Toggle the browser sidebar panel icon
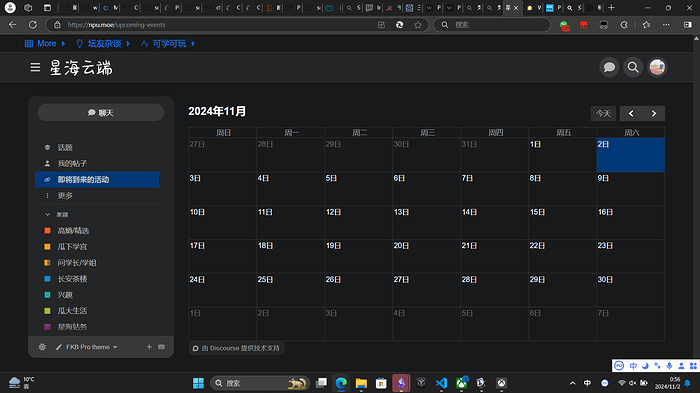The height and width of the screenshot is (393, 700). coord(688,25)
